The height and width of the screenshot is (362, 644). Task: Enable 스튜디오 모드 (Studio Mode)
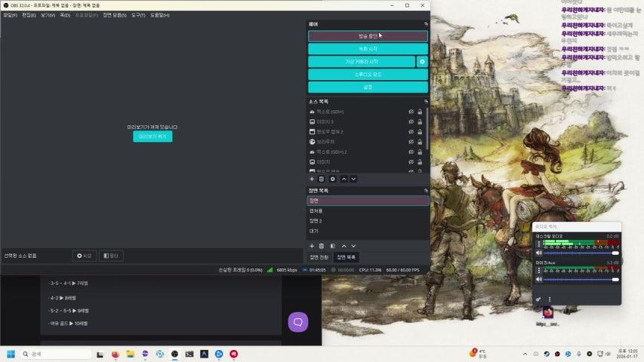pos(368,75)
